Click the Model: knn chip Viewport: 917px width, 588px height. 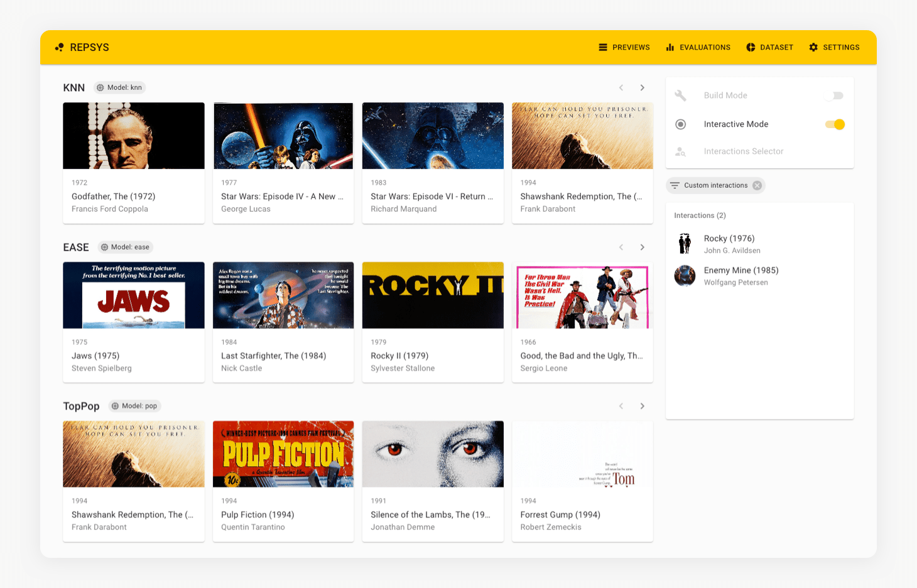119,87
